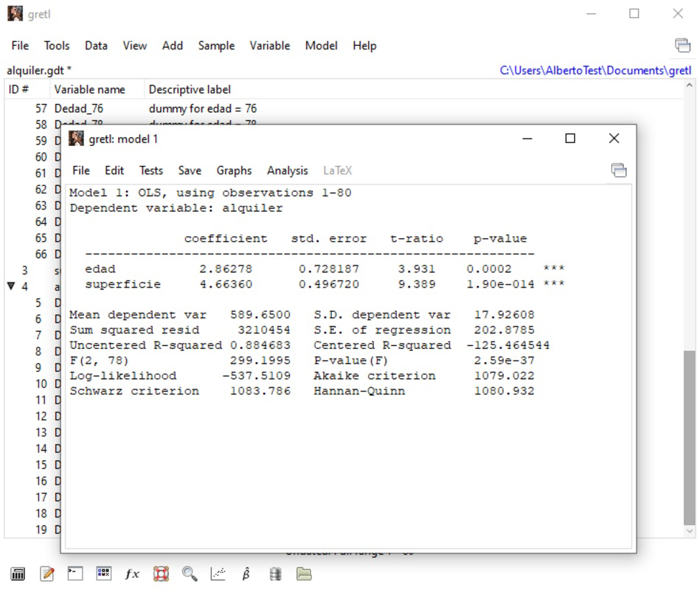
Task: Click the scroll-up arrow of variable list
Action: pyautogui.click(x=690, y=85)
